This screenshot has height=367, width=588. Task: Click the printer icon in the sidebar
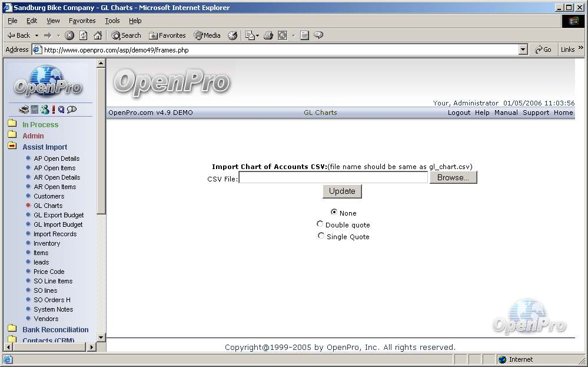point(24,110)
